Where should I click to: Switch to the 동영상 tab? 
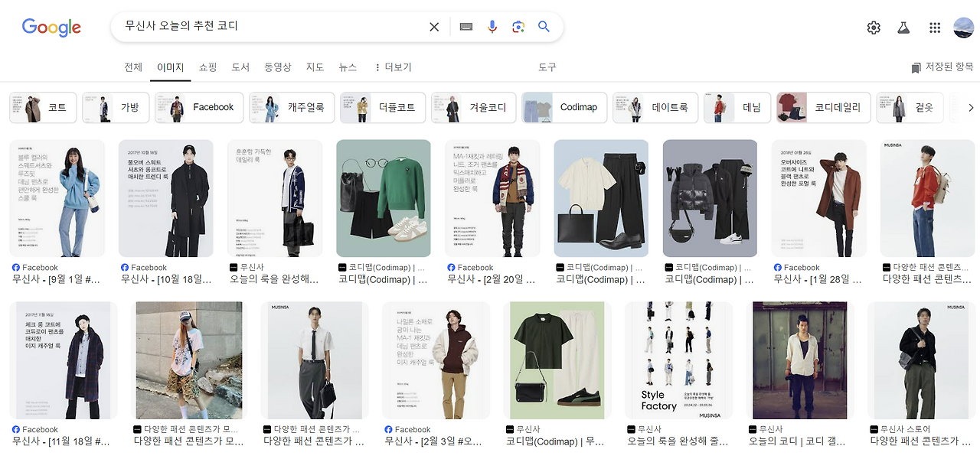point(277,67)
